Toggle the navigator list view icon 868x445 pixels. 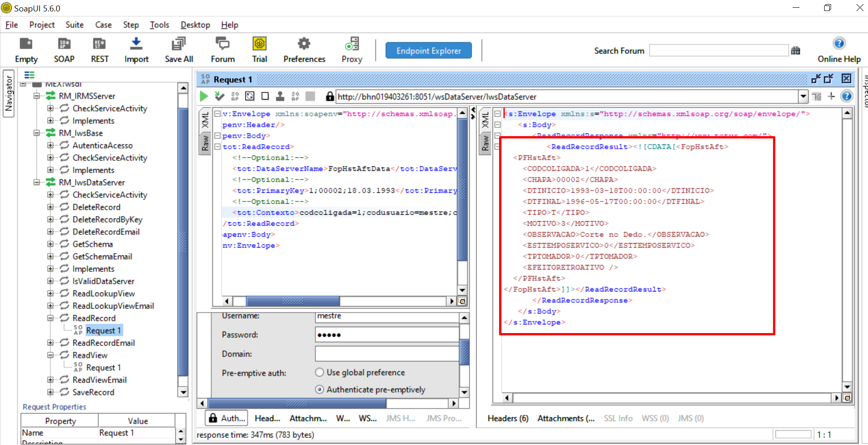(29, 75)
